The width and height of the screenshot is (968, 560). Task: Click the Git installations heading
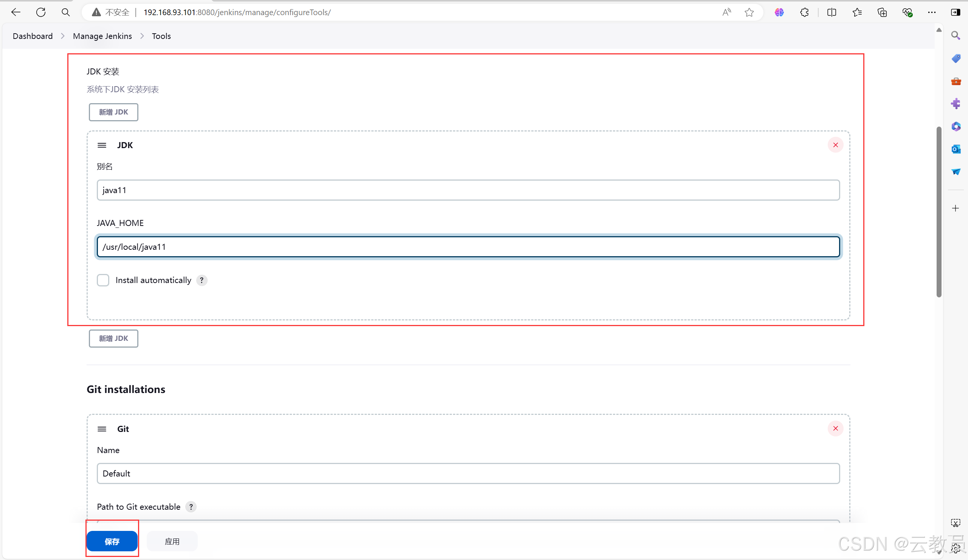(126, 389)
